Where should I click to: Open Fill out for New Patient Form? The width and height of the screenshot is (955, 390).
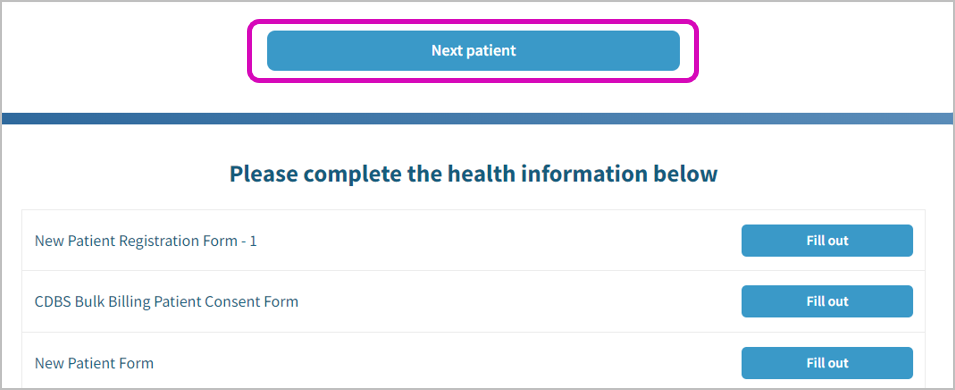826,363
